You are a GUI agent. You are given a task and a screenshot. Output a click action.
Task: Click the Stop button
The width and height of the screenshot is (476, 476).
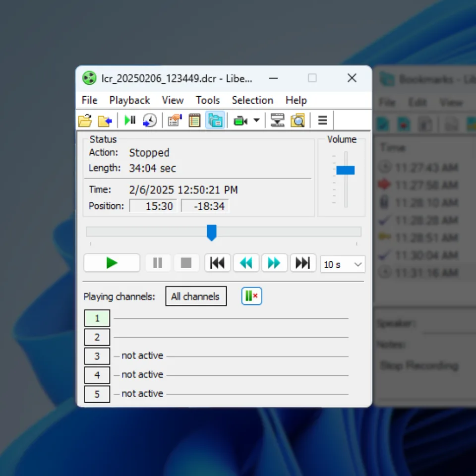(186, 263)
